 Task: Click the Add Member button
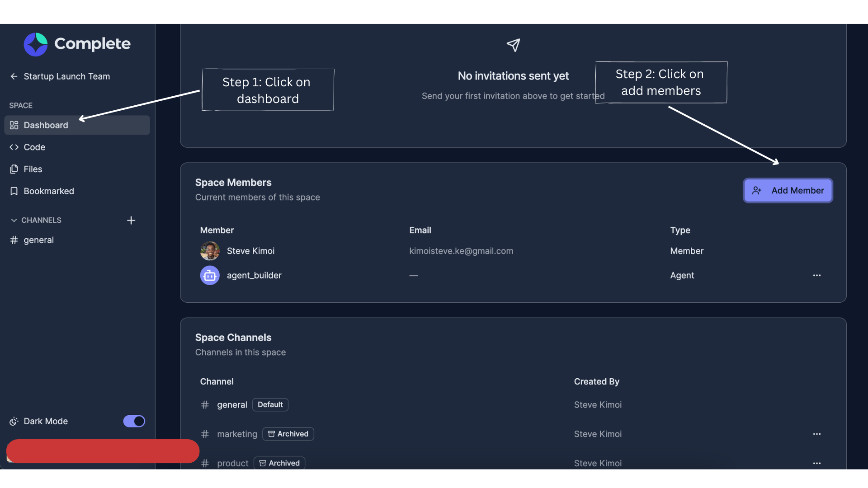788,190
